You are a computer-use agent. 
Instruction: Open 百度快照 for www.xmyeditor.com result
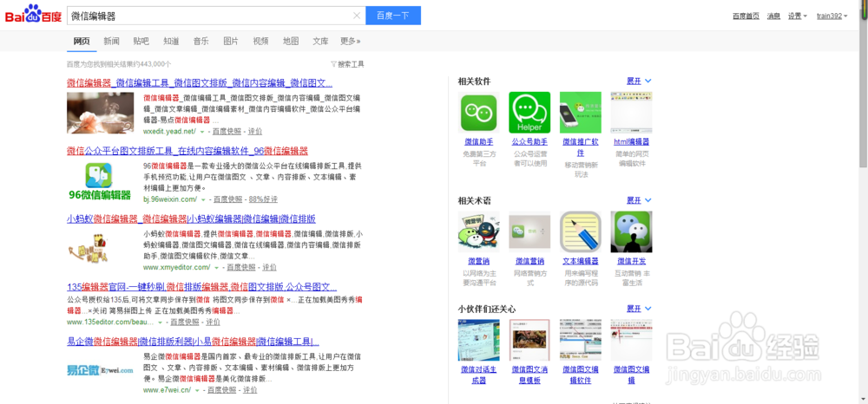click(x=241, y=268)
